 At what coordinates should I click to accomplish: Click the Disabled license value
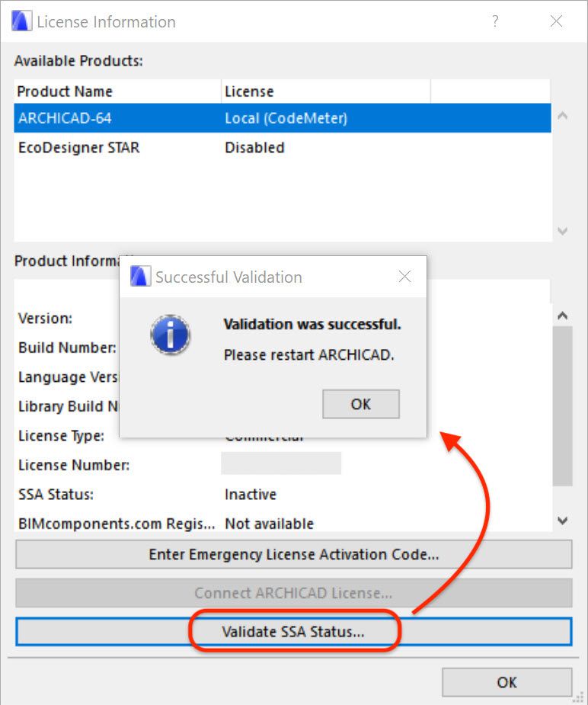[254, 147]
